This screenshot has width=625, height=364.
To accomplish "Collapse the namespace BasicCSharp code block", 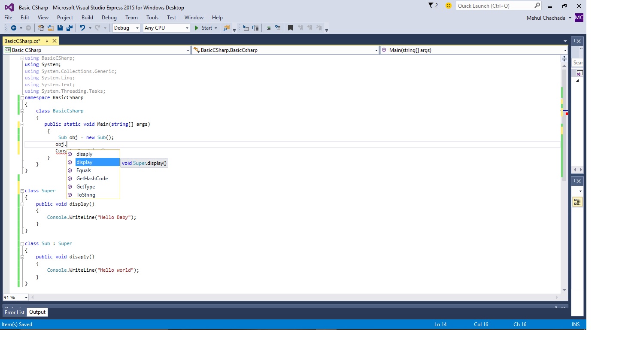I will pos(22,98).
